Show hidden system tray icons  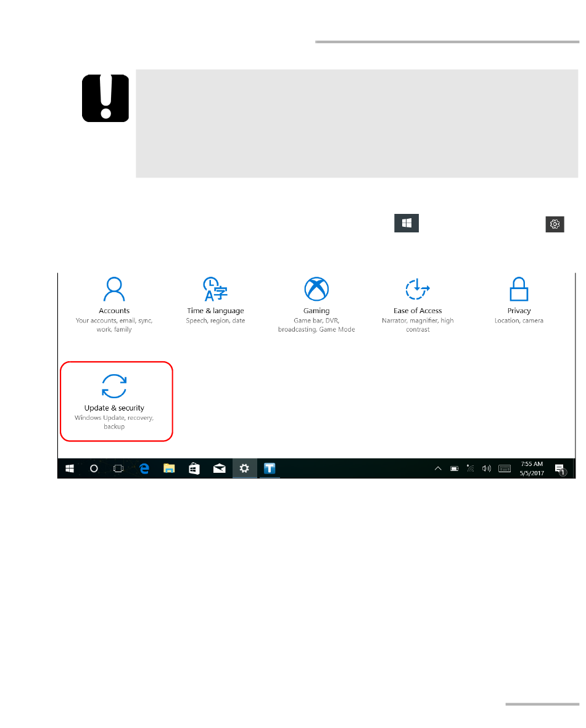pos(438,468)
